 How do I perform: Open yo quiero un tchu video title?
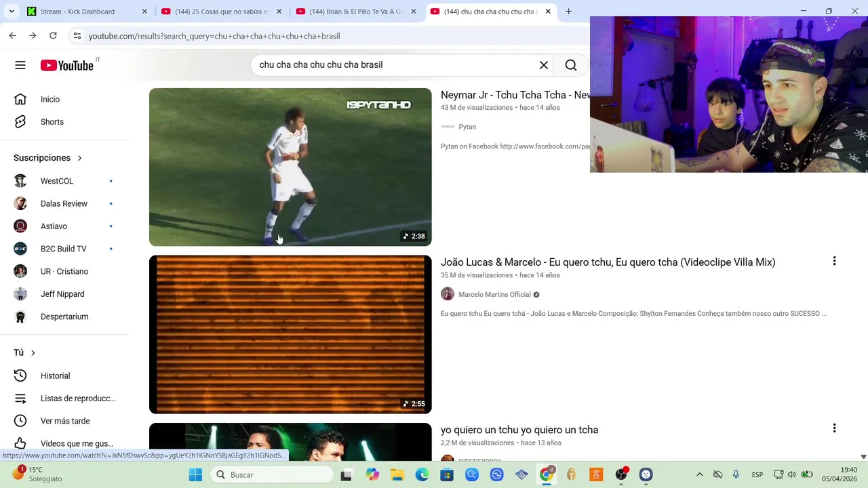point(519,430)
